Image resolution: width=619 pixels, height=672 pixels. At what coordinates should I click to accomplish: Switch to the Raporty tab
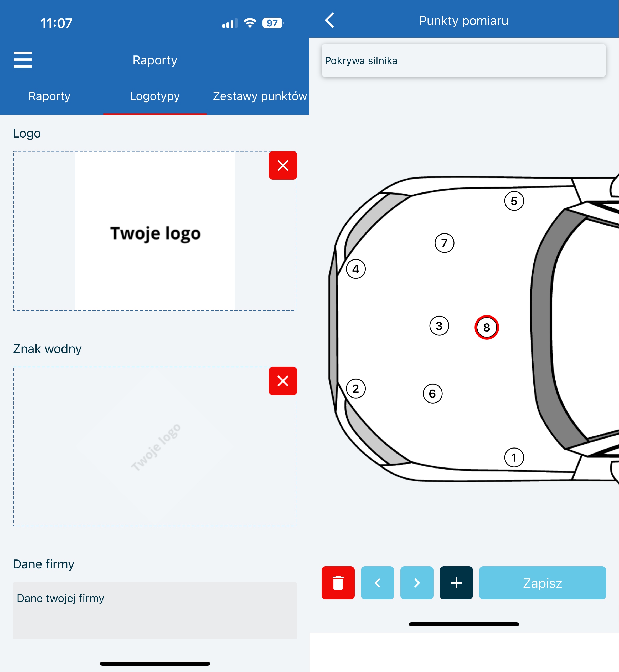50,96
